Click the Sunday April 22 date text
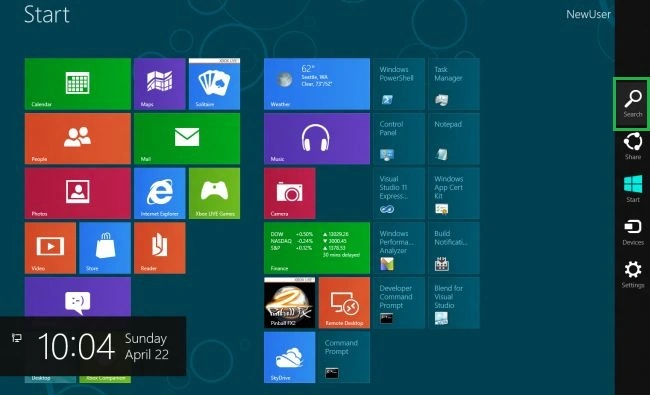This screenshot has height=395, width=650. pos(146,347)
